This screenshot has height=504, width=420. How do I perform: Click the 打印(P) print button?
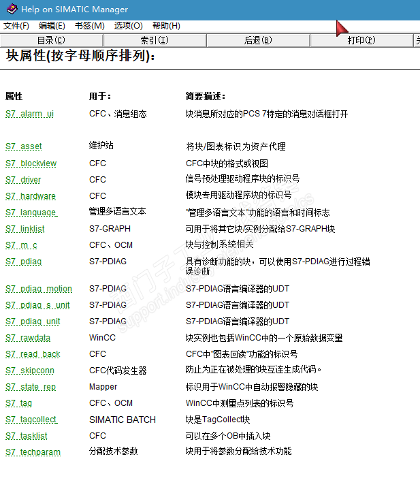(361, 40)
